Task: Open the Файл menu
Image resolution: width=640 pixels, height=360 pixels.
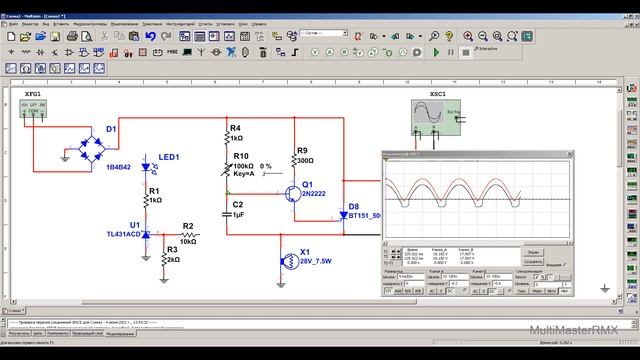Action: [x=13, y=24]
